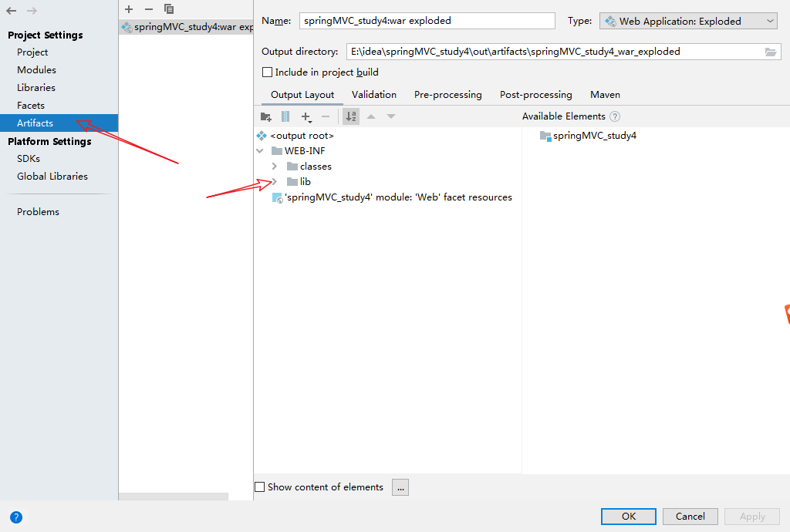Browse the output directory with the folder icon
The image size is (790, 532).
coord(771,51)
